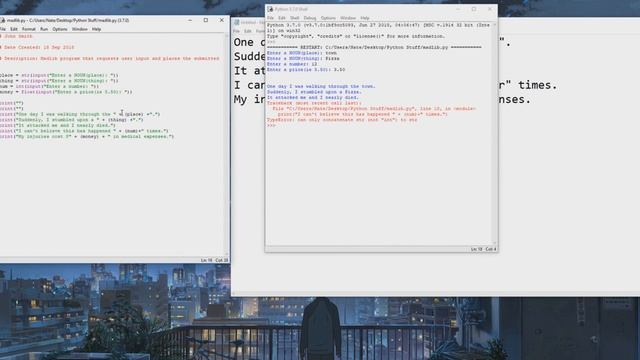Open Window menu in madlib.py editor window

pos(80,29)
